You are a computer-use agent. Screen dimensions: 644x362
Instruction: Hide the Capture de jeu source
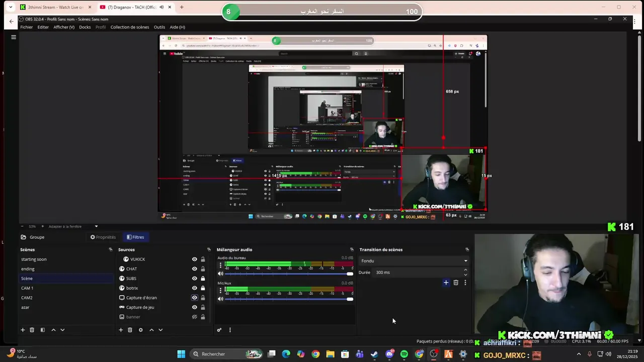(x=194, y=307)
